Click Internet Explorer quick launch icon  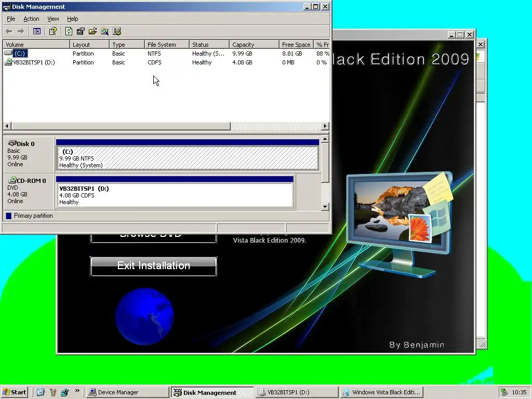pos(41,392)
